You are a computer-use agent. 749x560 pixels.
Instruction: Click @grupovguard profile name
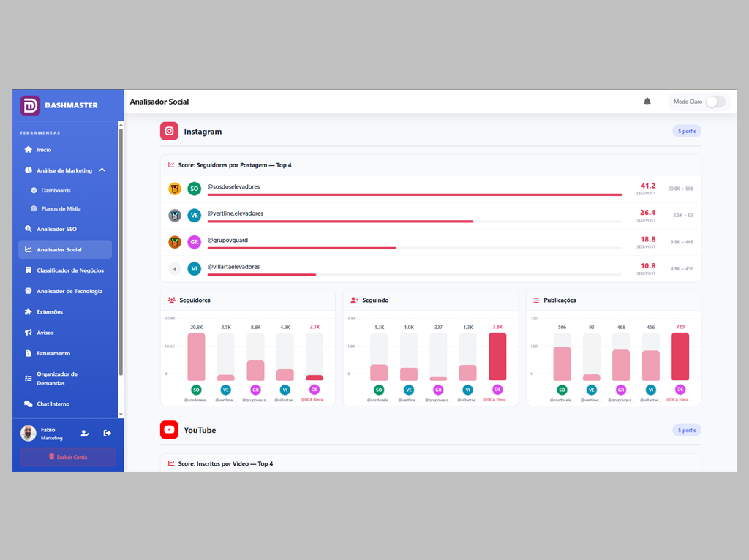(227, 240)
